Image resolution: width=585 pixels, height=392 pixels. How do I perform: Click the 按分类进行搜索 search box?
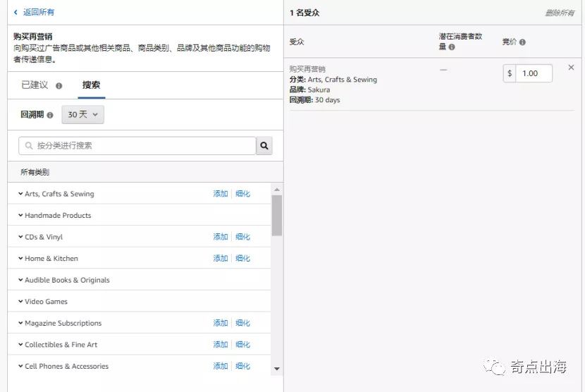click(x=137, y=146)
